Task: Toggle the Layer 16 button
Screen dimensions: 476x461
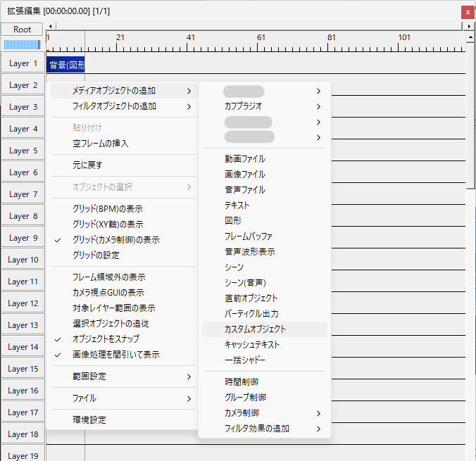Action: (x=23, y=391)
